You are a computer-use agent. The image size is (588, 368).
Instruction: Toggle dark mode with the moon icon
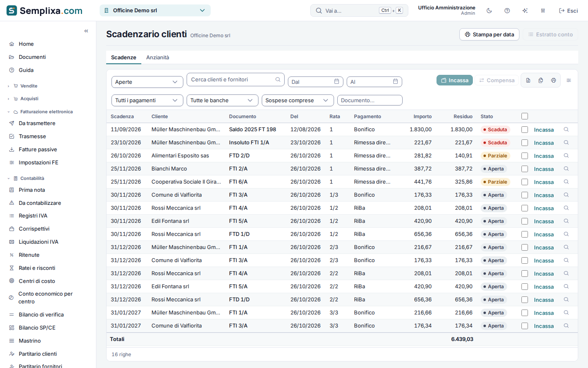[x=489, y=11]
